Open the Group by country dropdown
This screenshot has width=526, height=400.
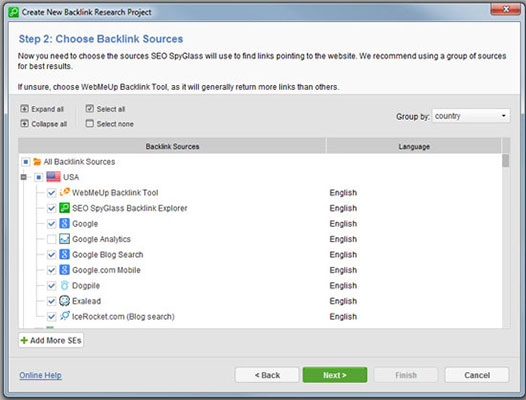pyautogui.click(x=471, y=116)
